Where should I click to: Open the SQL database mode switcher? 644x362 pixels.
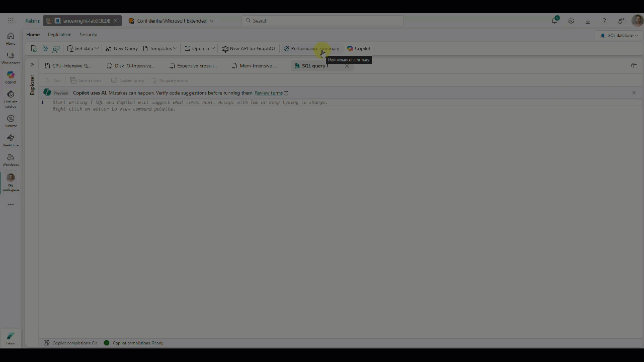click(x=619, y=36)
